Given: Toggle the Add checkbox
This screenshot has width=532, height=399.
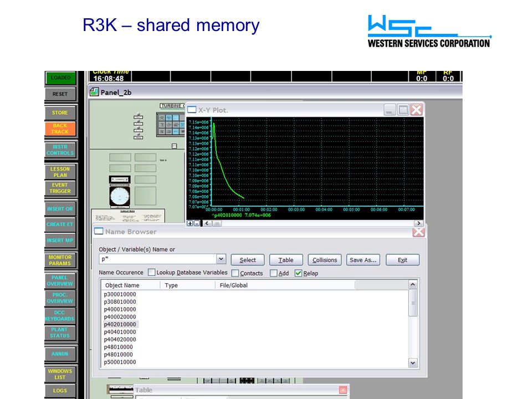Looking at the screenshot, I should [273, 273].
